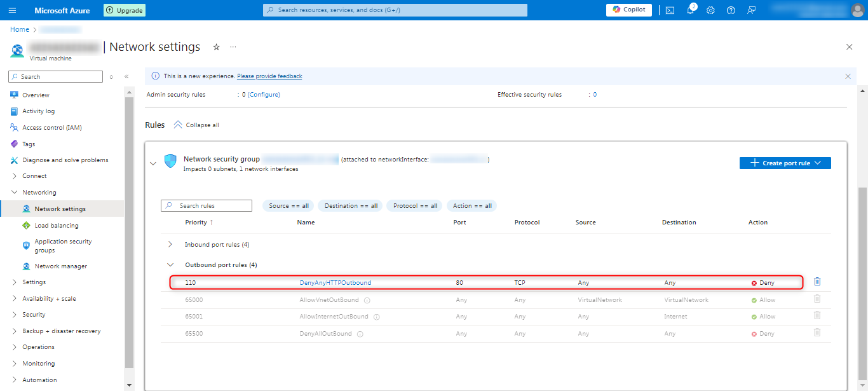Open portal settings gear icon

pyautogui.click(x=711, y=10)
